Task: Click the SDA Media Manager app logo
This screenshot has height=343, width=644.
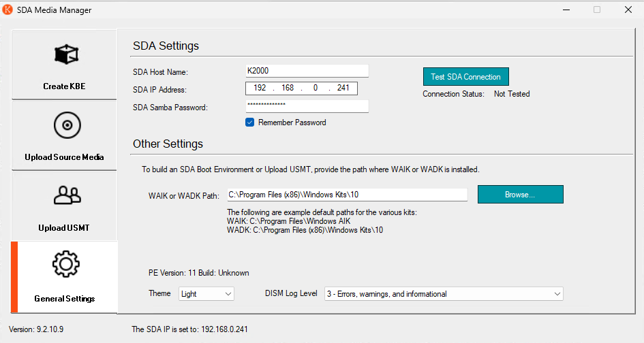Action: pos(7,10)
